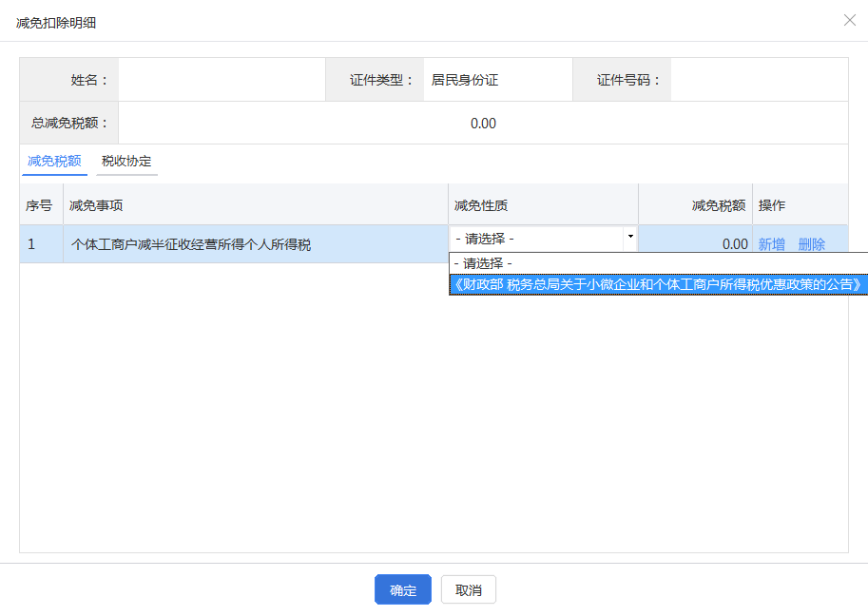Switch to the 减免税额 tab
Image resolution: width=868 pixels, height=616 pixels.
coord(54,162)
